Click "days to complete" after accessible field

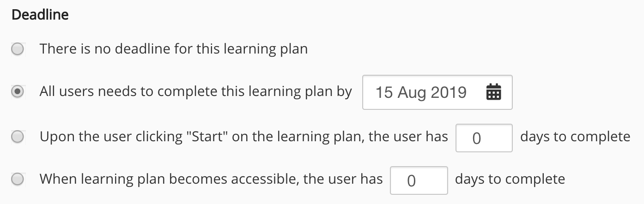pos(510,179)
